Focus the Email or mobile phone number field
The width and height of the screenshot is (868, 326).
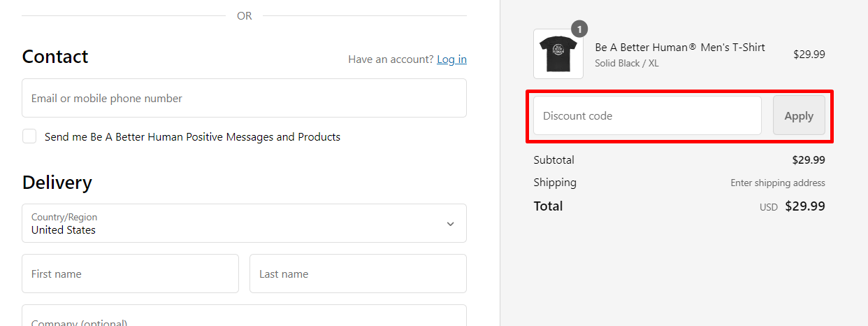pos(244,98)
